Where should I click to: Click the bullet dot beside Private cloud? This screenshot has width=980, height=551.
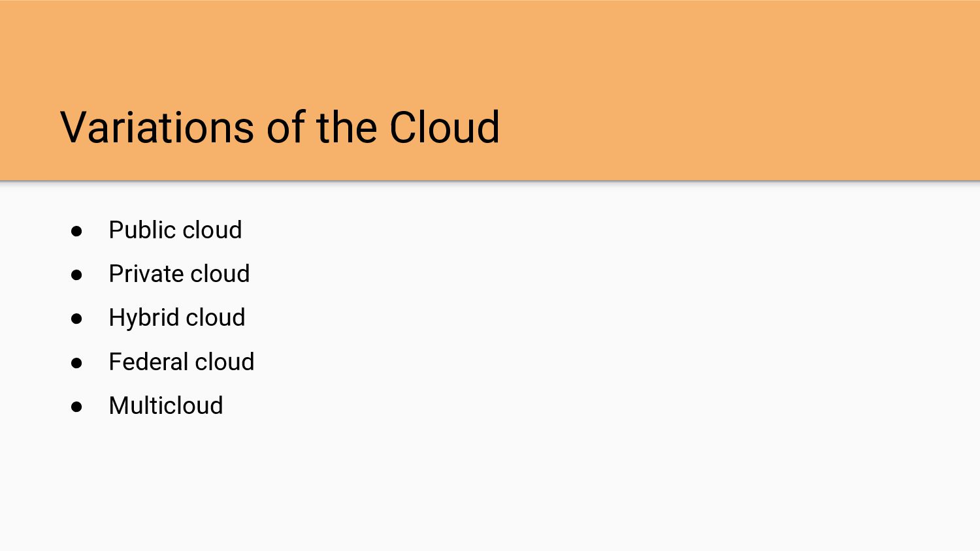[76, 275]
